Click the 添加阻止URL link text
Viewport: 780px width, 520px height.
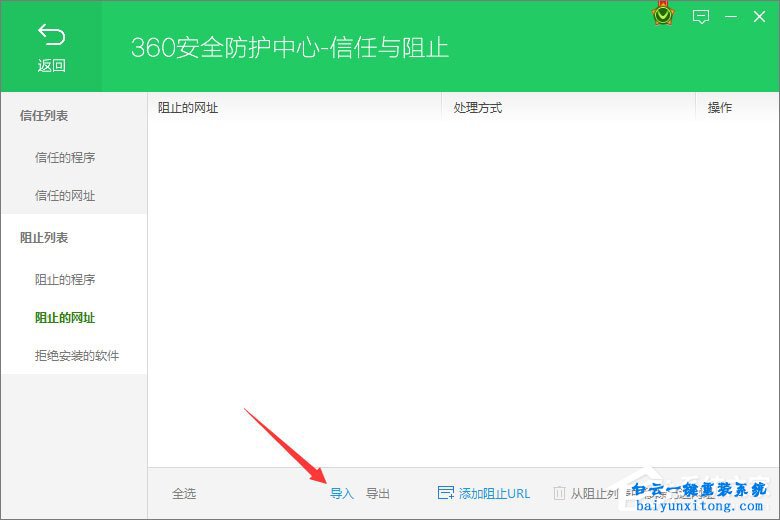coord(494,494)
